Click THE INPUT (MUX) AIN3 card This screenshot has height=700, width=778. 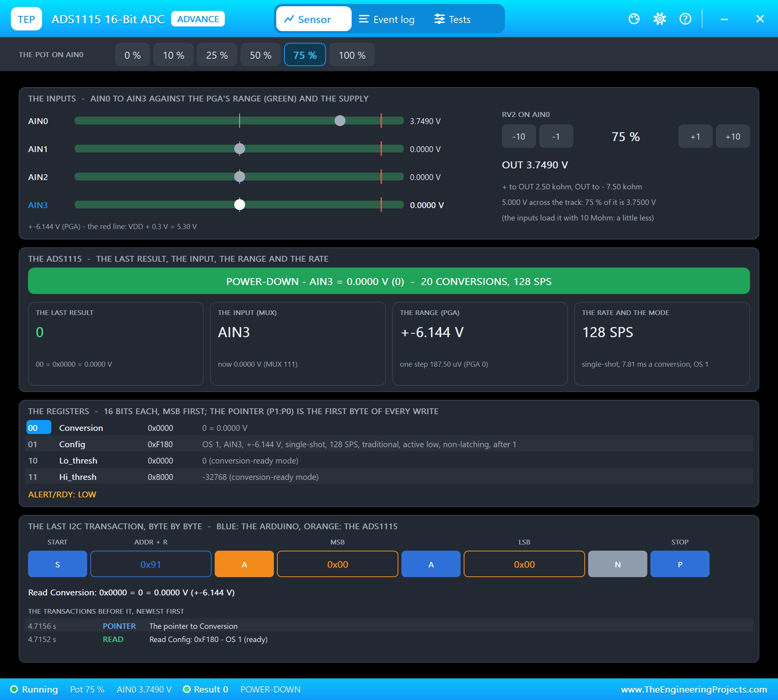298,344
